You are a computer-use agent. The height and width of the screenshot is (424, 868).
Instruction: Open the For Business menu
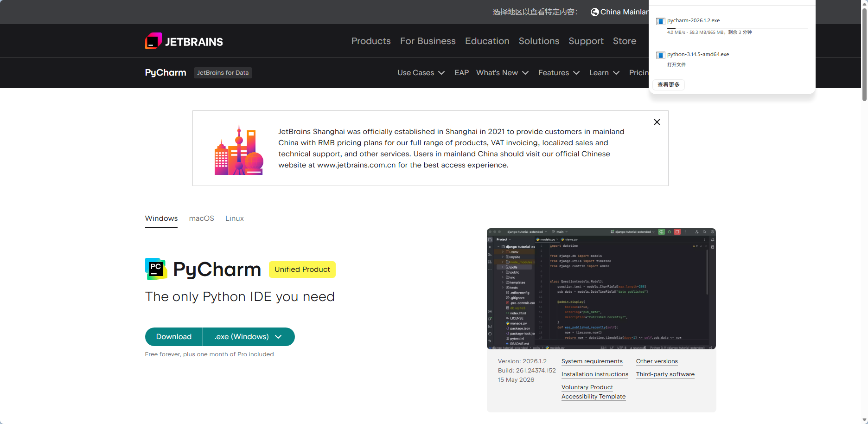click(428, 41)
